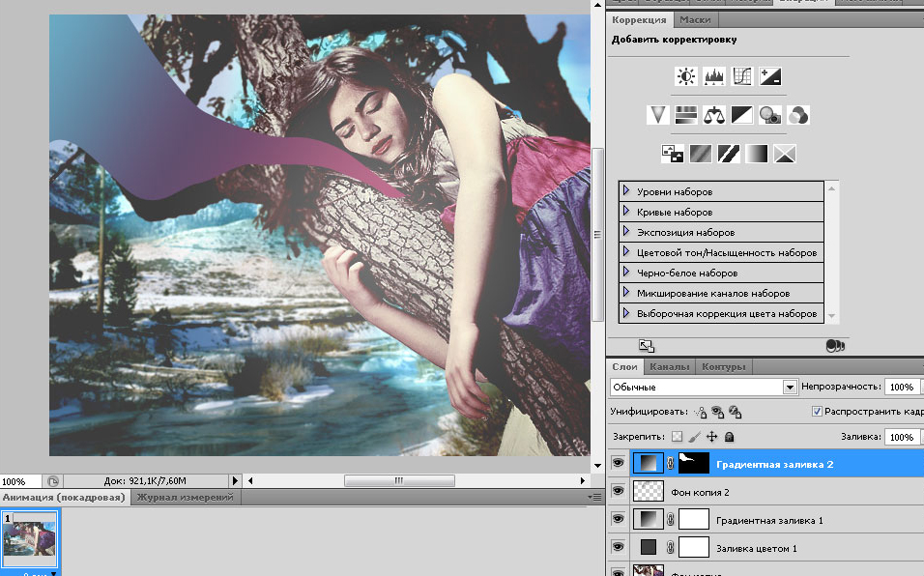Add an Exposure adjustment layer

(x=770, y=76)
